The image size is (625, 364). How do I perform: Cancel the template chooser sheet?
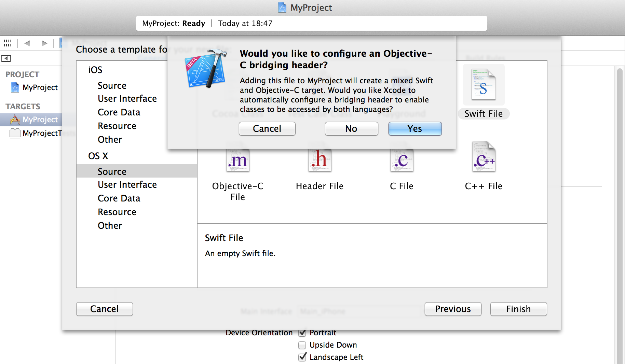(x=104, y=309)
